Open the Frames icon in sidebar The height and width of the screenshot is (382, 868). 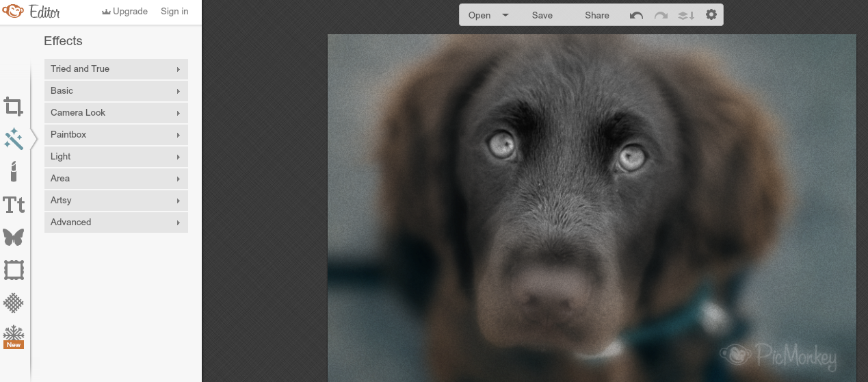(14, 270)
